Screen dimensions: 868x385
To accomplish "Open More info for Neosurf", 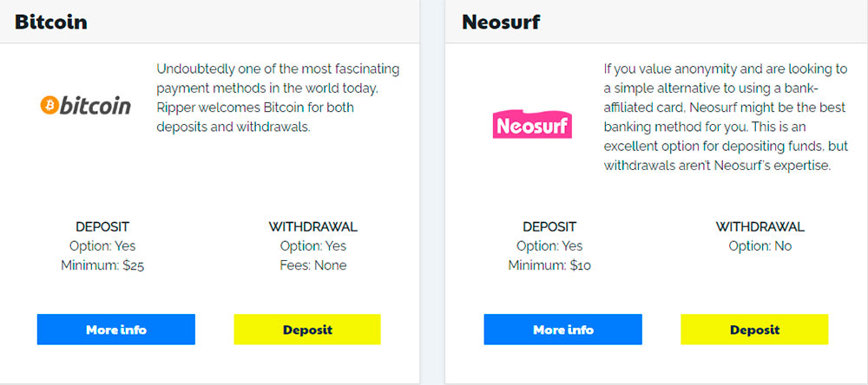I will tap(562, 330).
